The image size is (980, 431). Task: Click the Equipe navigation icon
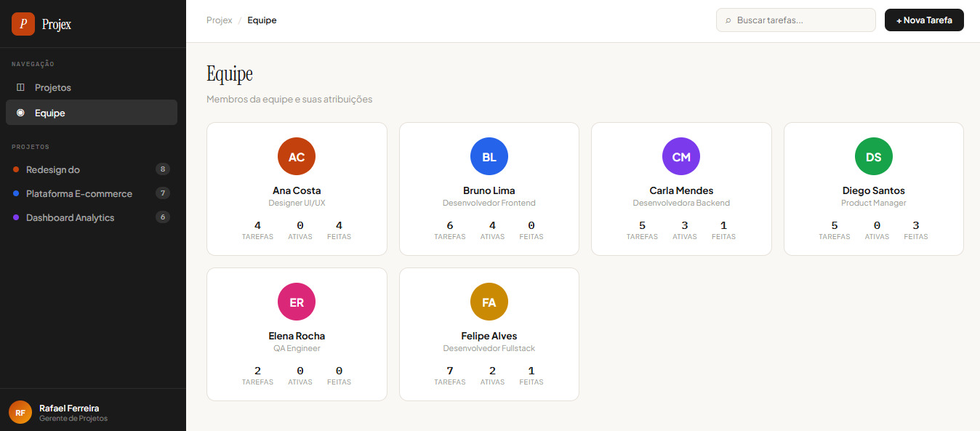pos(20,113)
